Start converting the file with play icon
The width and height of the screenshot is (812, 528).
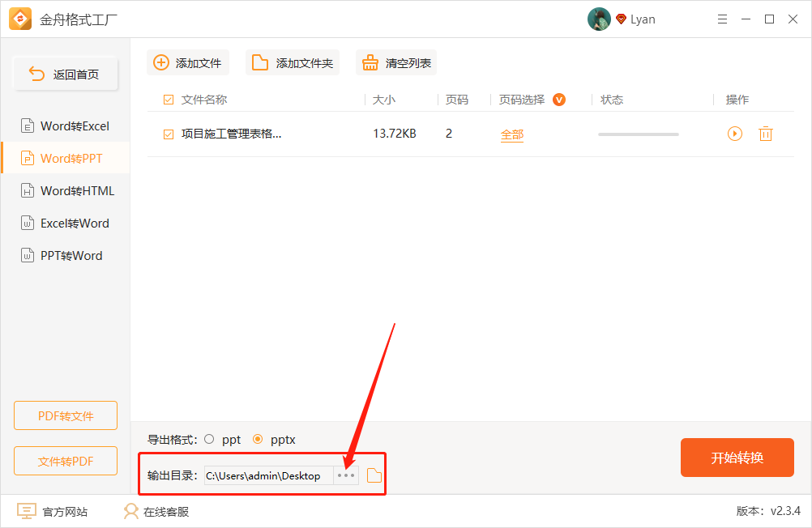734,134
